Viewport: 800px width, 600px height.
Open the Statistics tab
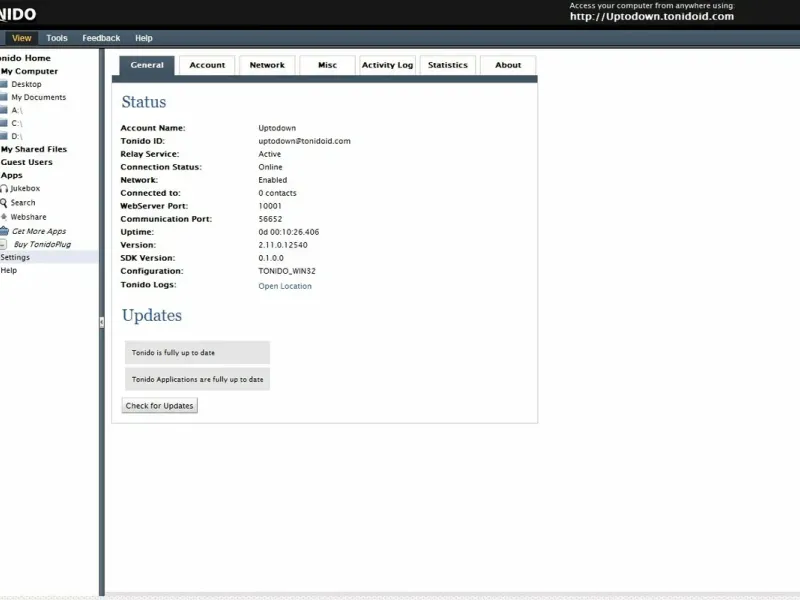coord(448,65)
